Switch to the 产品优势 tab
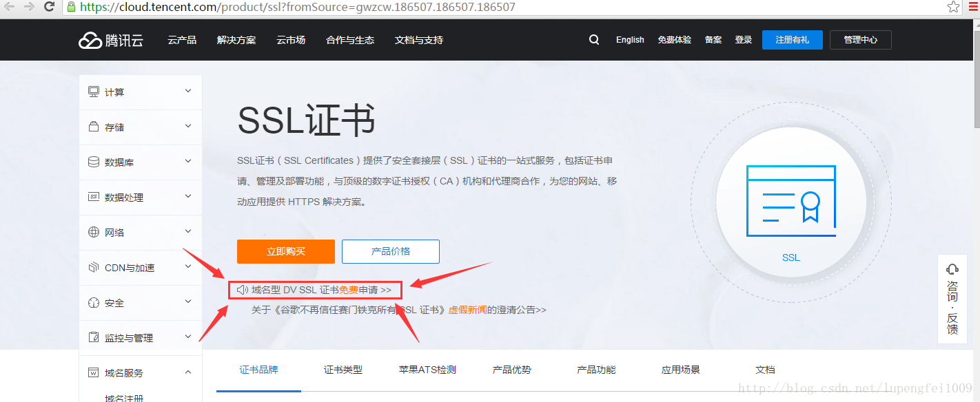The image size is (980, 402). [x=512, y=370]
